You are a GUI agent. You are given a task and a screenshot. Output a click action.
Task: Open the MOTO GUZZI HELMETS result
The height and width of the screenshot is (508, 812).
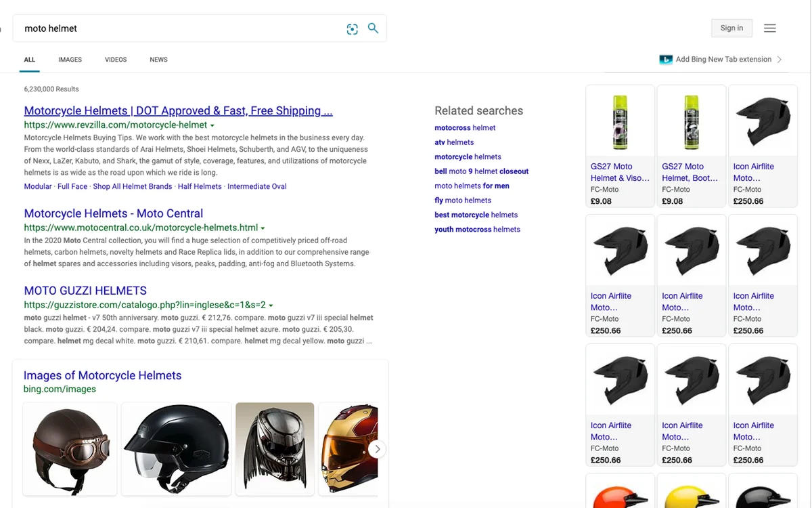[85, 291]
